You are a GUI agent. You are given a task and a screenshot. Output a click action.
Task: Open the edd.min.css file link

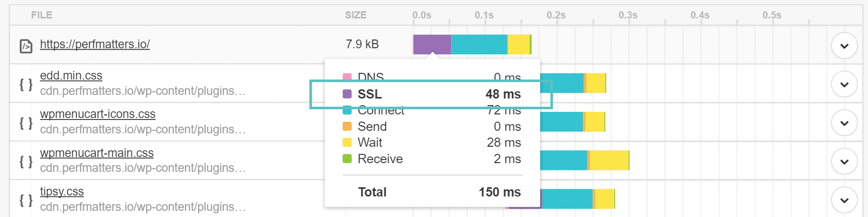click(71, 76)
